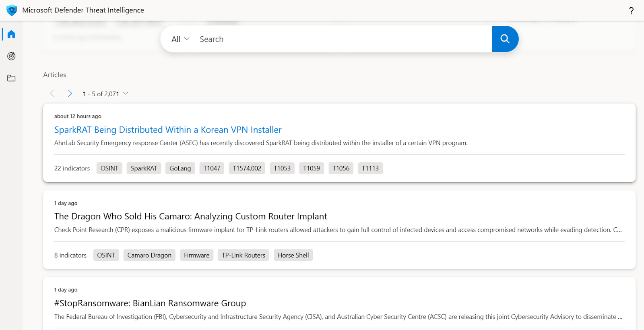This screenshot has width=644, height=330.
Task: Select the Camaro Dragon tag
Action: pyautogui.click(x=149, y=255)
